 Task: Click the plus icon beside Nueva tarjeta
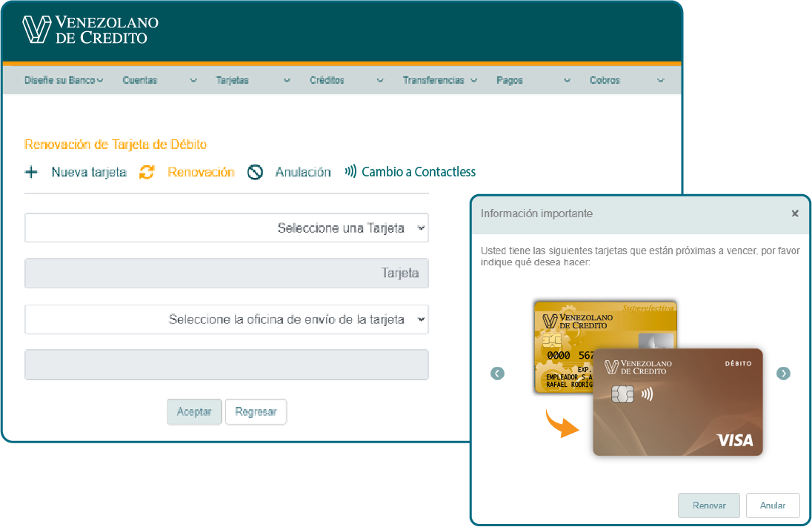31,172
